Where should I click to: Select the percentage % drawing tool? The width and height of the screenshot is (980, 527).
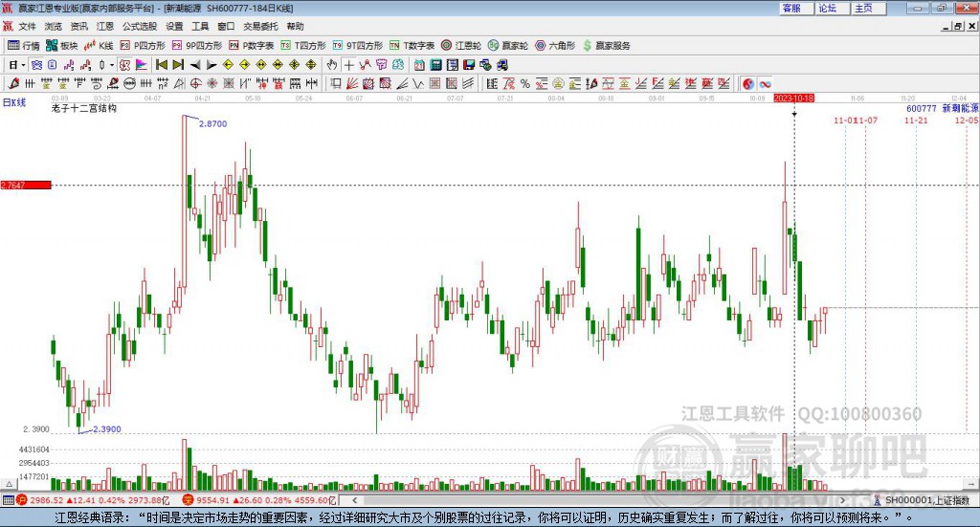tap(525, 83)
